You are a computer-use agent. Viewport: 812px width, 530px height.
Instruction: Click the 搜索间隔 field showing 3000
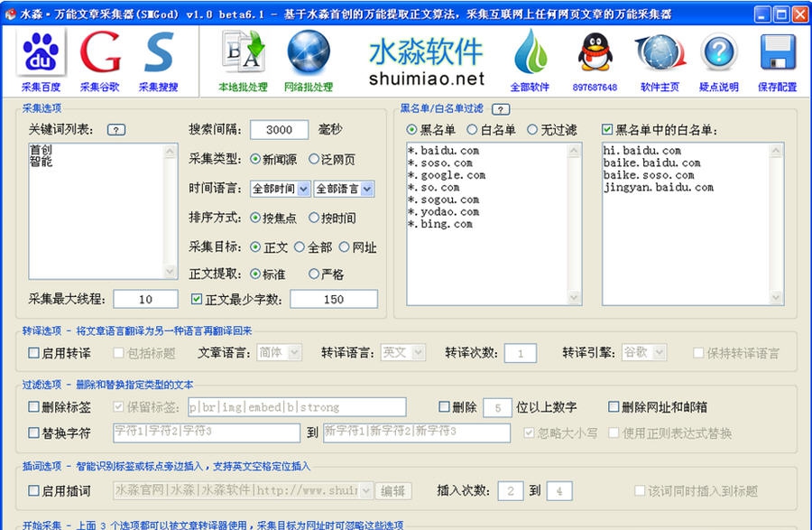click(x=279, y=129)
